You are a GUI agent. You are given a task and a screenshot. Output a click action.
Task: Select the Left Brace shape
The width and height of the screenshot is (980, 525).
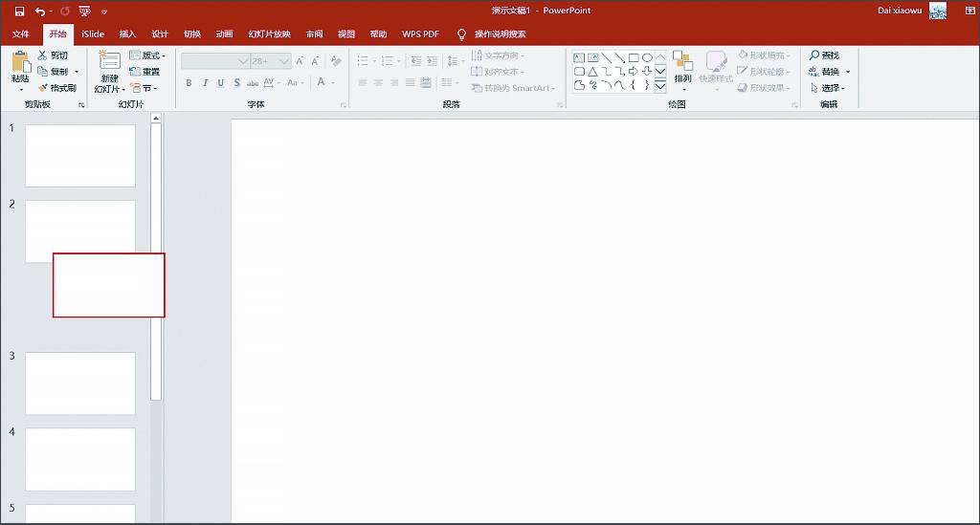pos(634,85)
